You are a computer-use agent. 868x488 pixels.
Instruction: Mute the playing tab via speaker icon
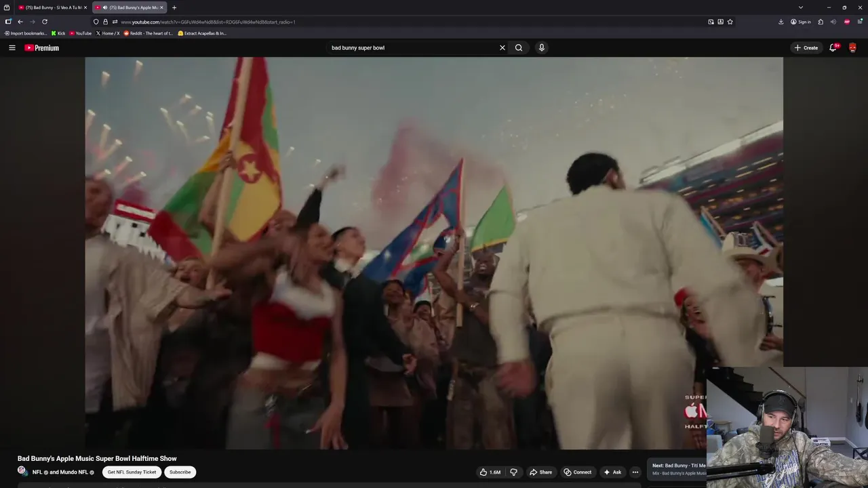coord(104,7)
